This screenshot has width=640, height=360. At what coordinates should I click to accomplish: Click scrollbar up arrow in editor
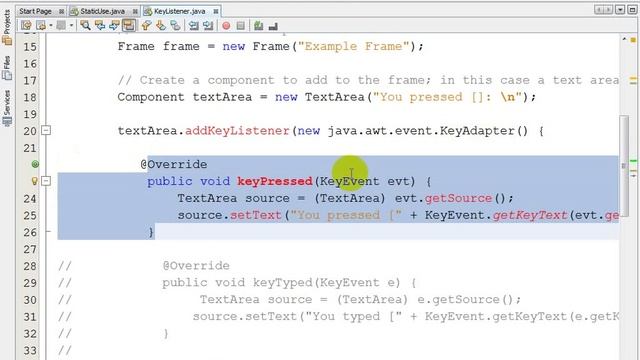pos(624,39)
